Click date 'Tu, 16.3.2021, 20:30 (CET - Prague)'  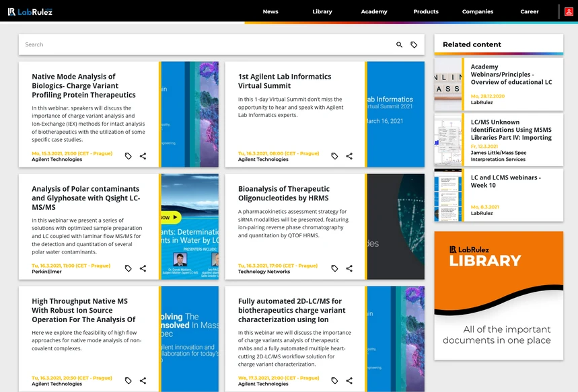pos(72,378)
